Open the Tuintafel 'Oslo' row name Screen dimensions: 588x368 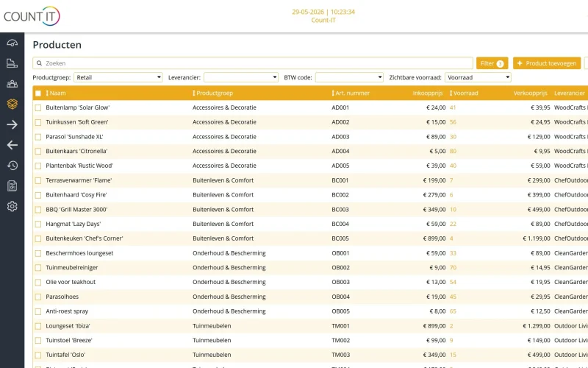coord(65,355)
